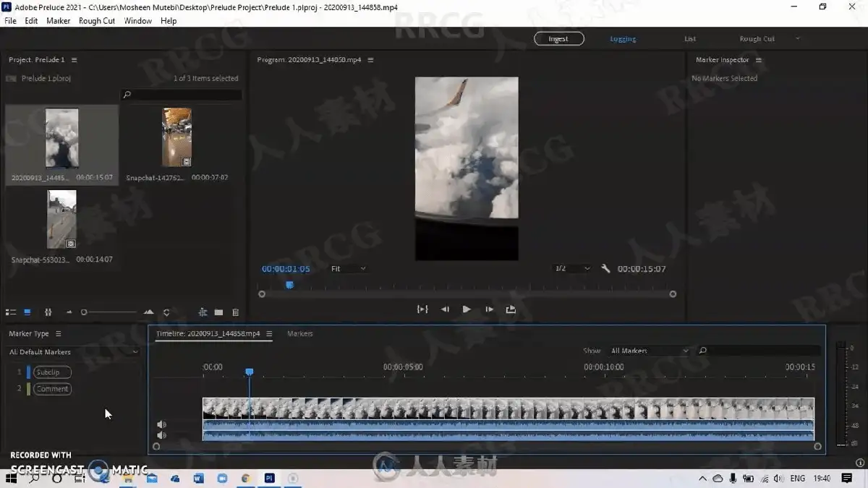Viewport: 868px width, 488px height.
Task: Select the 20200913_1448 clouds clip thumbnail
Action: (62, 138)
